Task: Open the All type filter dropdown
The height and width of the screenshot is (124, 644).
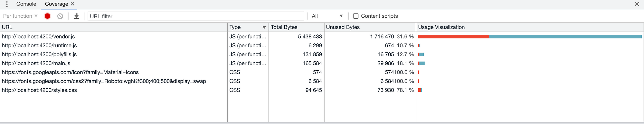Action: tap(327, 16)
